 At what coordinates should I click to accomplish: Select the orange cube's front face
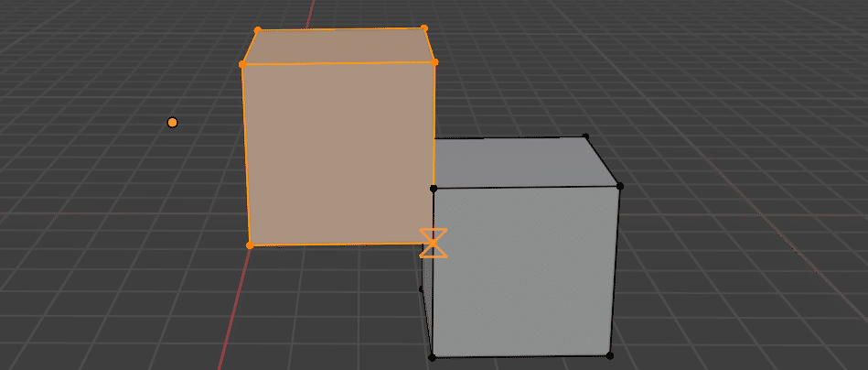point(338,154)
